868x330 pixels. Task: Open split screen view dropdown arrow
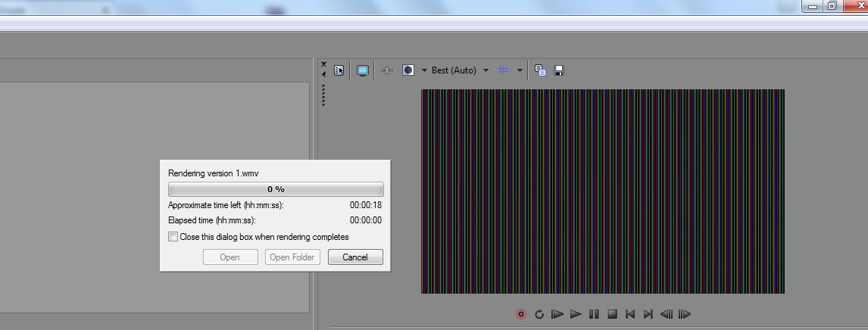click(424, 70)
